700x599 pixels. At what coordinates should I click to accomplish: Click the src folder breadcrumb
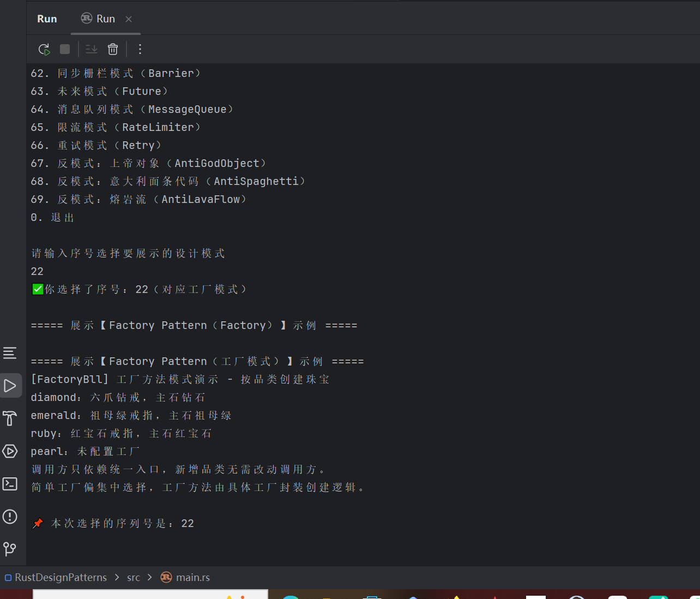point(134,577)
